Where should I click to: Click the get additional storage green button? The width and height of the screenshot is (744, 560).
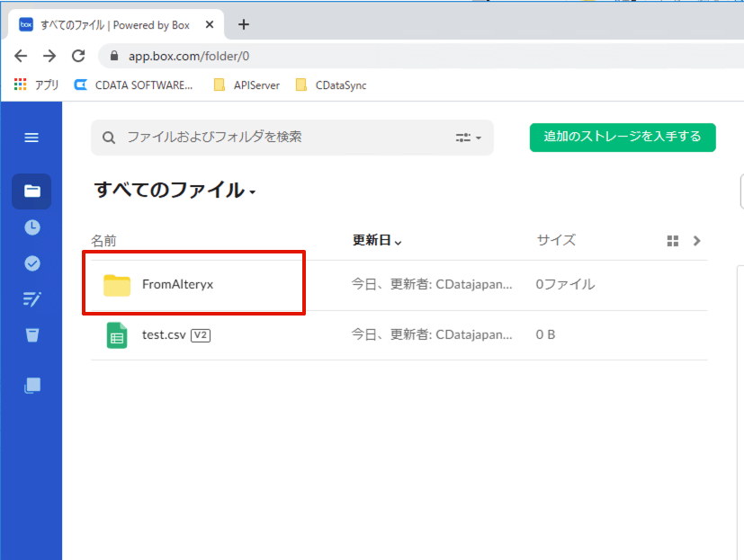623,138
